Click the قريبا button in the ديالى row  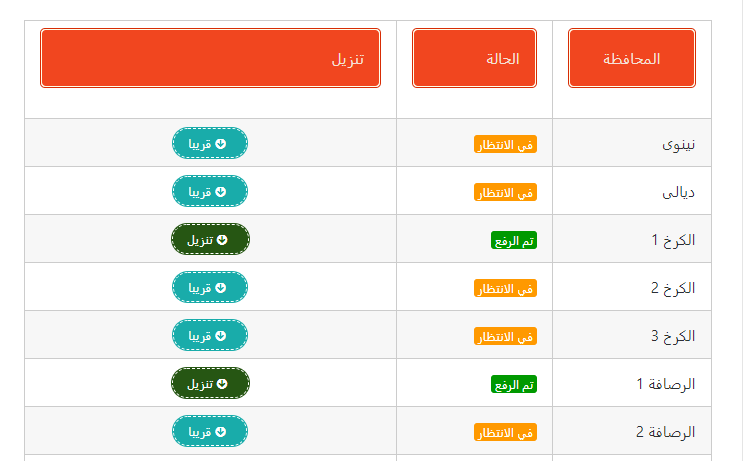[x=210, y=191]
